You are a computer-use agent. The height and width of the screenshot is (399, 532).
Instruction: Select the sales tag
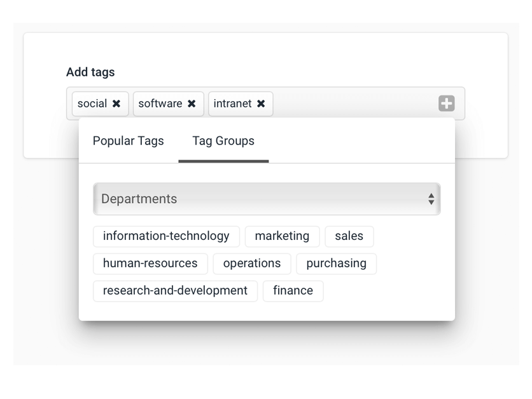coord(349,236)
